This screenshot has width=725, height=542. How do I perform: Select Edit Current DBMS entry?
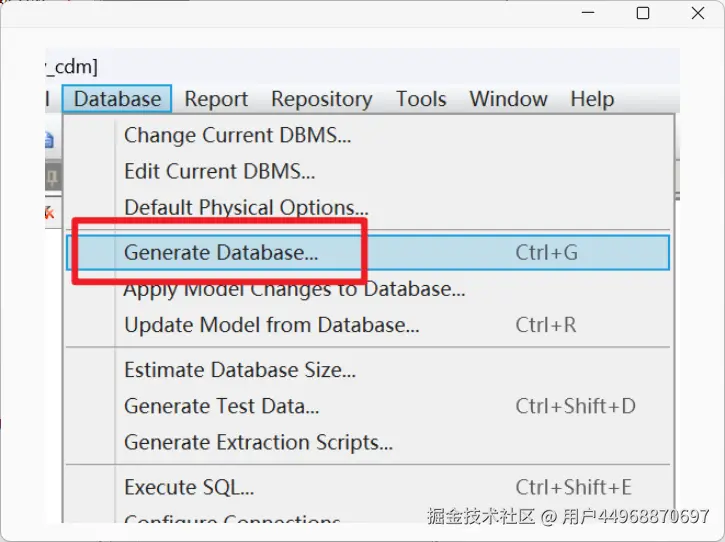(x=219, y=171)
